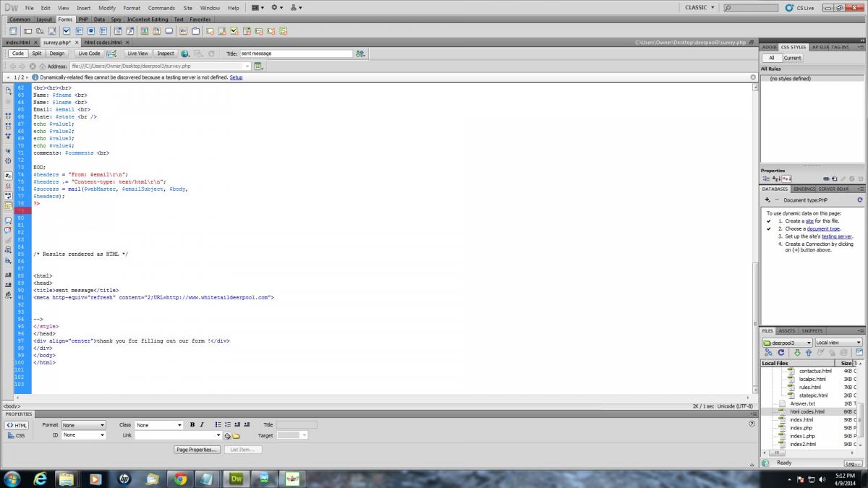This screenshot has height=488, width=868.
Task: Click the Page Properties button
Action: point(197,450)
